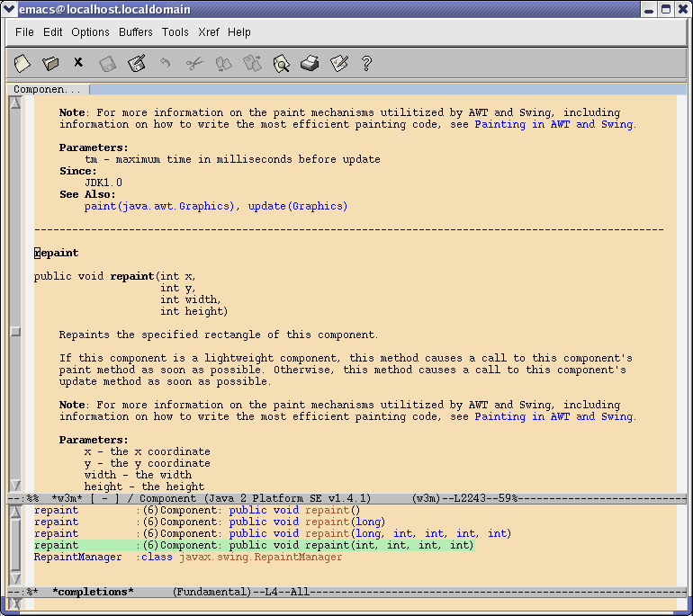693x616 pixels.
Task: Click the "width - the width" parameter line
Action: [x=138, y=475]
